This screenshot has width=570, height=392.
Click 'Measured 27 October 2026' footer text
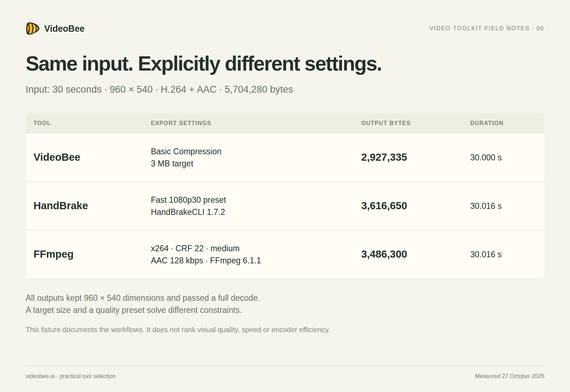click(509, 376)
